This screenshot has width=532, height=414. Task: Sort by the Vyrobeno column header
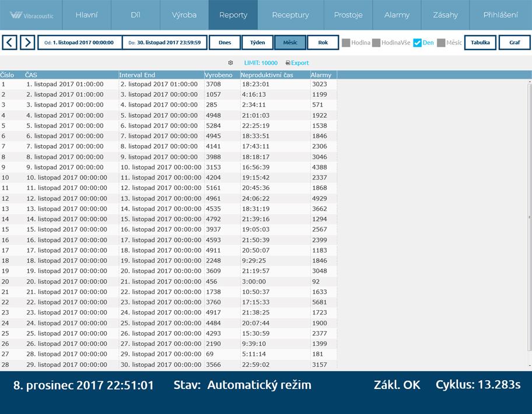click(x=218, y=75)
